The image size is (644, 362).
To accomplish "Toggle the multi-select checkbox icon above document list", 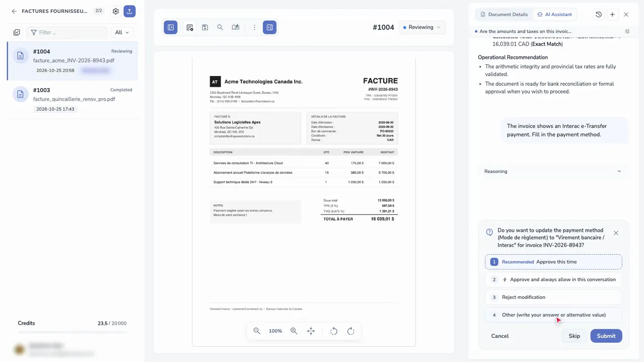I will coord(17,32).
